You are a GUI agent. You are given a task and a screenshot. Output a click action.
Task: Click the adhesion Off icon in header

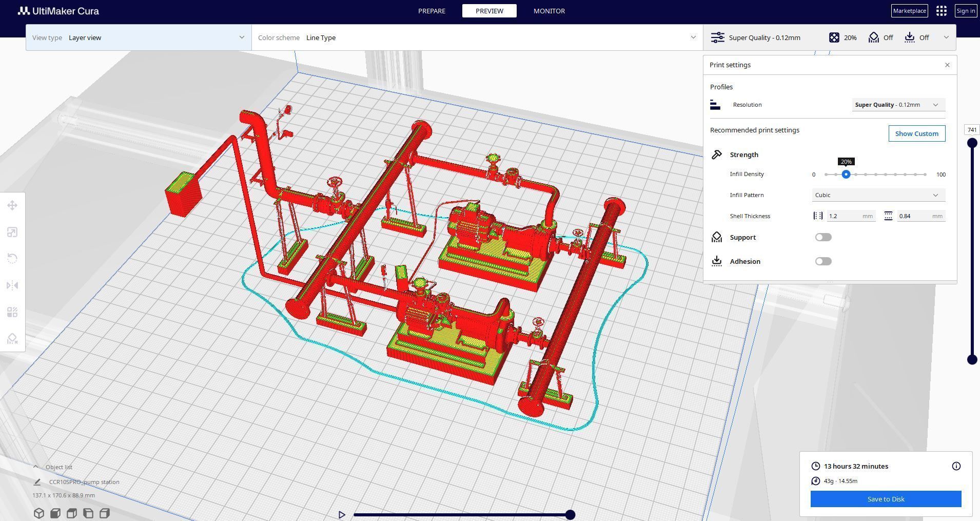click(910, 37)
